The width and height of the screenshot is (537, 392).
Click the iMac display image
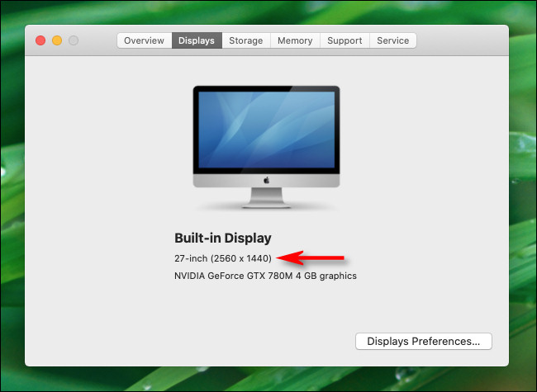(x=267, y=147)
